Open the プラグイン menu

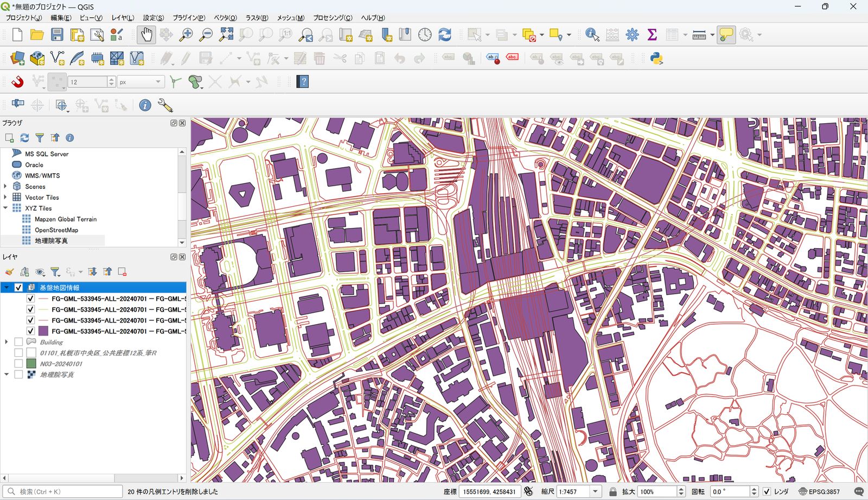[189, 18]
